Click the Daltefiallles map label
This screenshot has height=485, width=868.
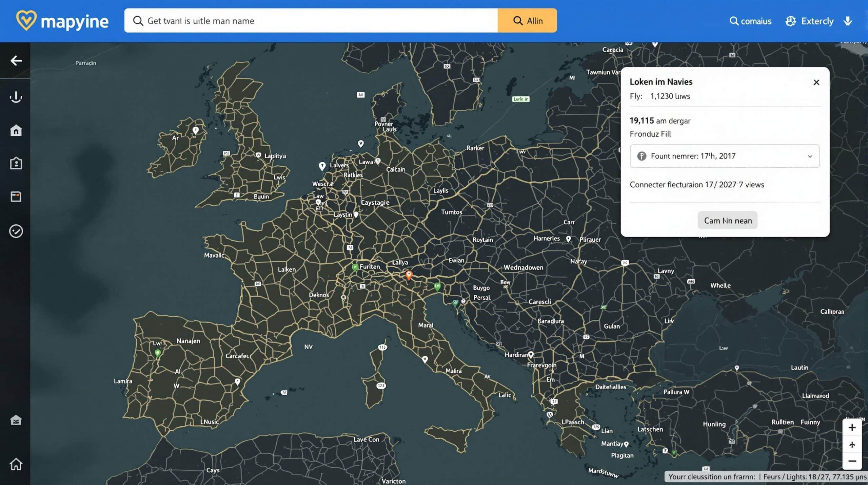(611, 387)
